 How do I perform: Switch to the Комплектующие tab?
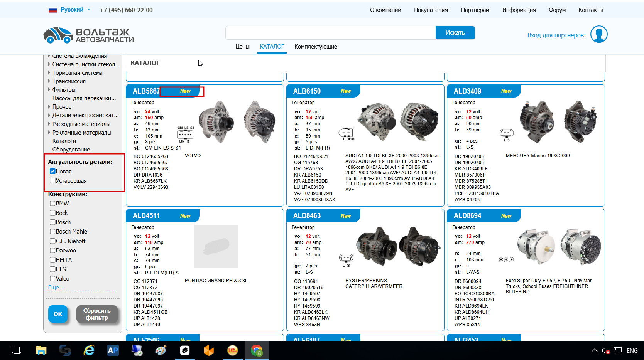[x=316, y=47]
